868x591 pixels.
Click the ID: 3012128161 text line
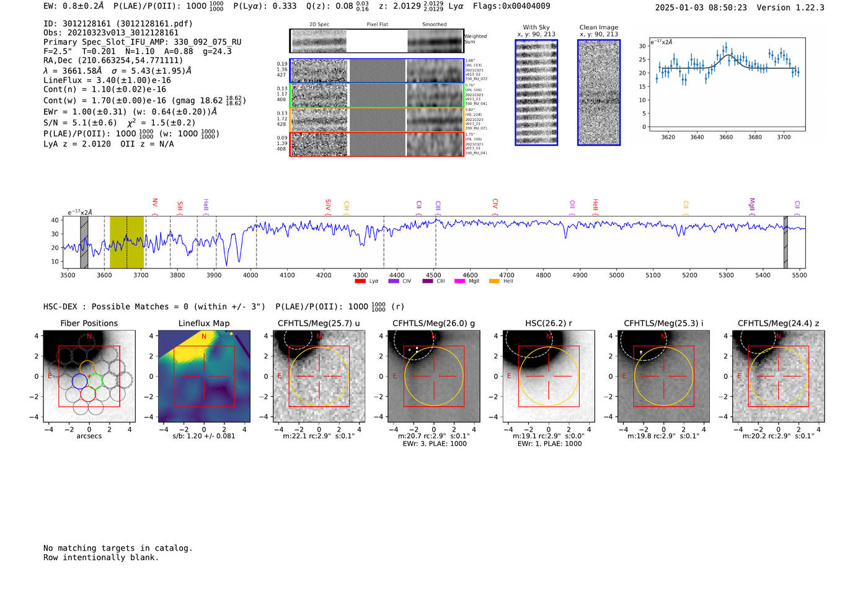point(118,24)
